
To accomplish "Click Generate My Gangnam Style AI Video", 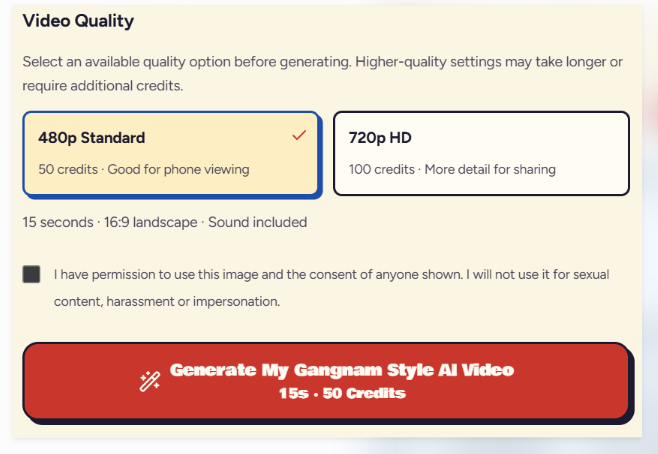I will (328, 382).
